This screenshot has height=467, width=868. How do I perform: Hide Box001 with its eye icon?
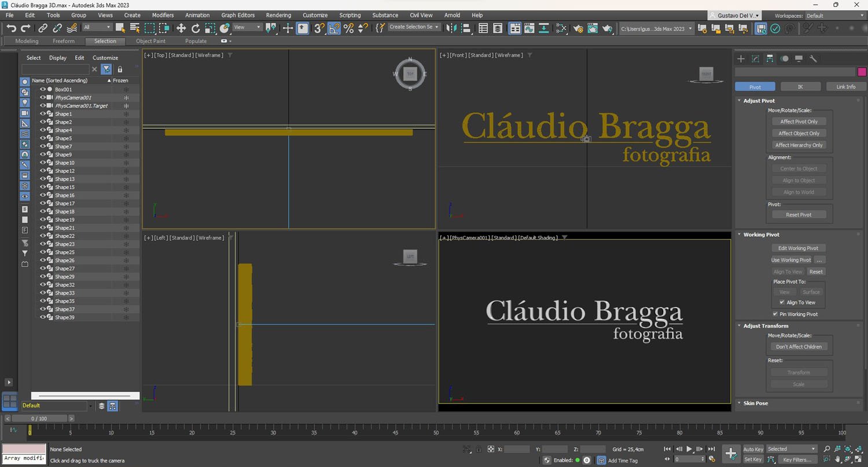pos(42,90)
